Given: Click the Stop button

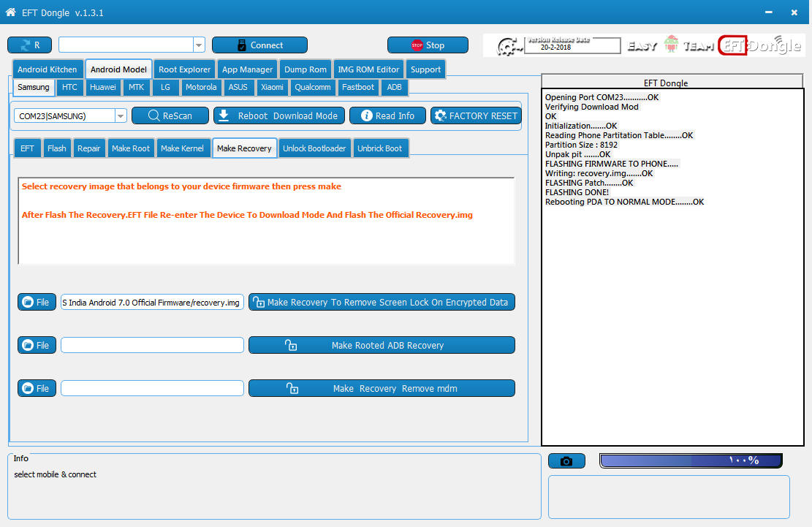Looking at the screenshot, I should tap(428, 45).
